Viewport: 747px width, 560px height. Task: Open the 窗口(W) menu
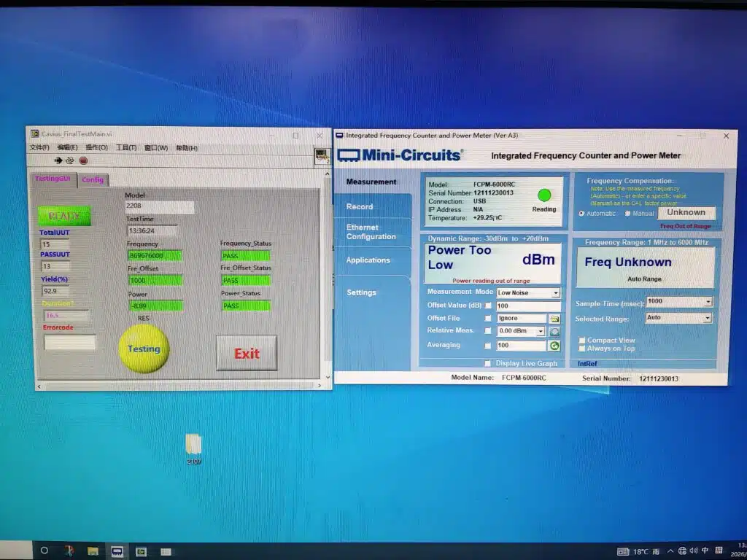click(156, 148)
